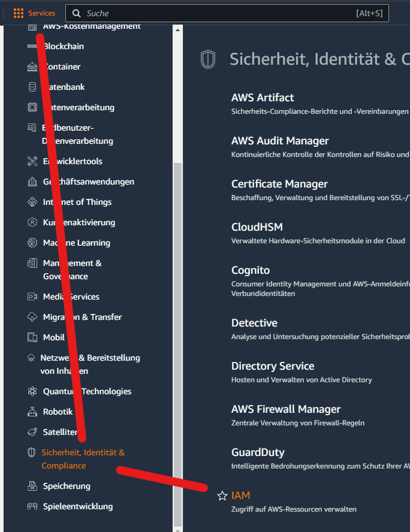Open Internet of Things category

(x=77, y=202)
